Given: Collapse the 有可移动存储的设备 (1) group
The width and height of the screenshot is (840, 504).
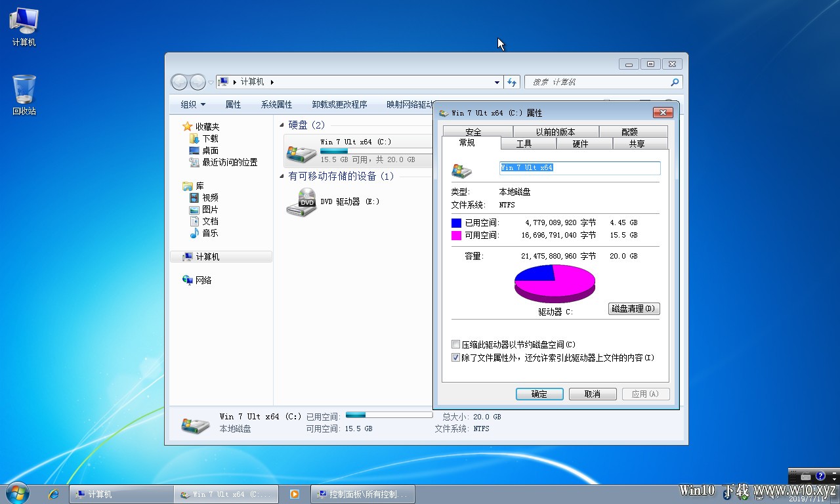Looking at the screenshot, I should point(282,176).
